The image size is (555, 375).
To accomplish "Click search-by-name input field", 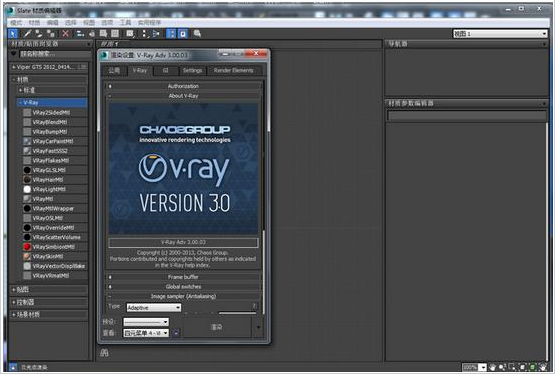I will (x=55, y=54).
